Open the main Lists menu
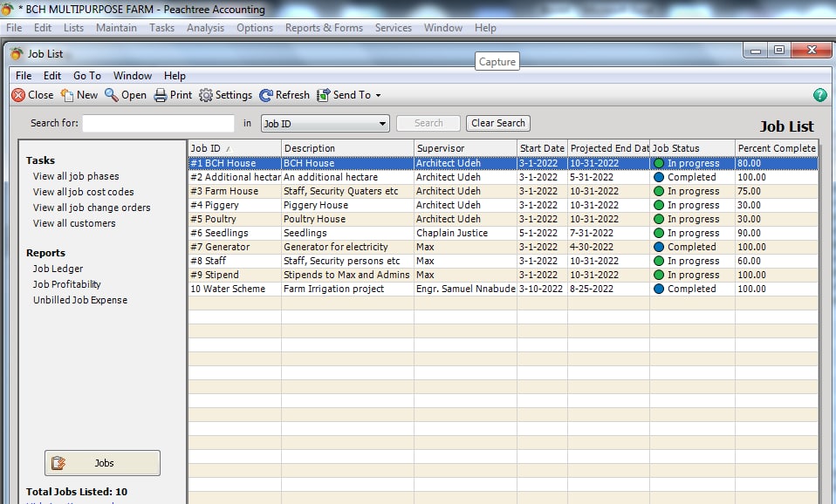 pos(73,28)
